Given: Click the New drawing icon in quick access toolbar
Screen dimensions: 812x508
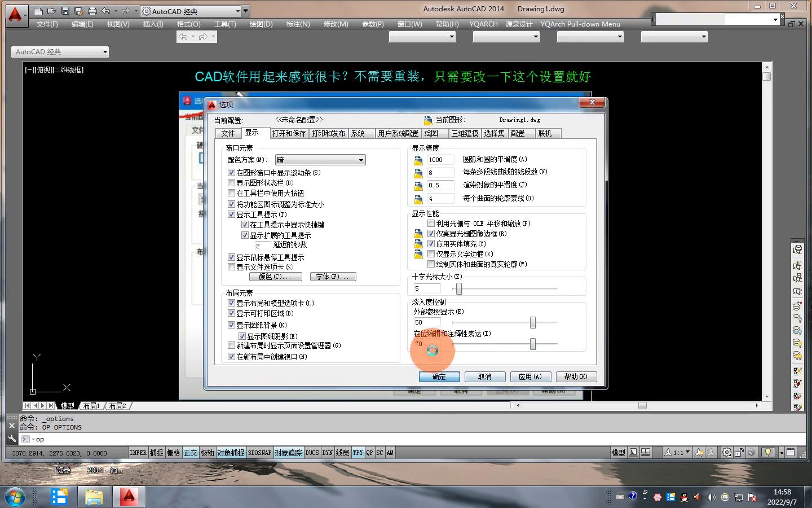Looking at the screenshot, I should click(38, 11).
